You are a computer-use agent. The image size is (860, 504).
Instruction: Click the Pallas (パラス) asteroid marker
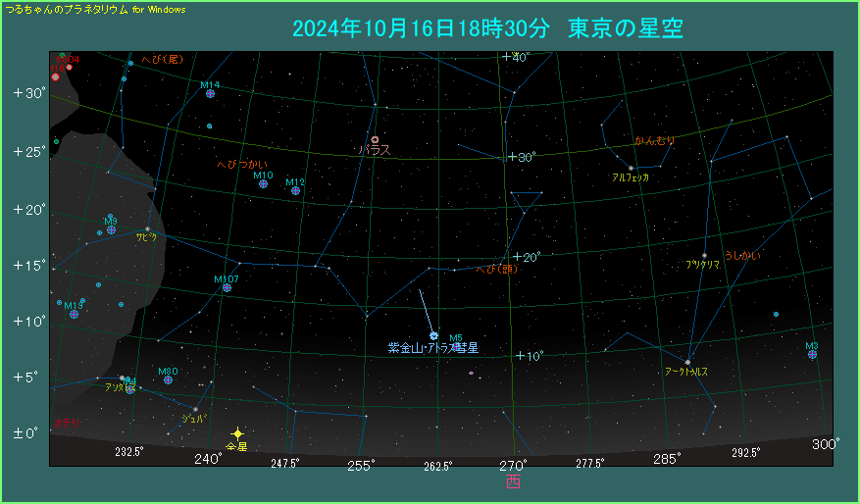tap(375, 140)
